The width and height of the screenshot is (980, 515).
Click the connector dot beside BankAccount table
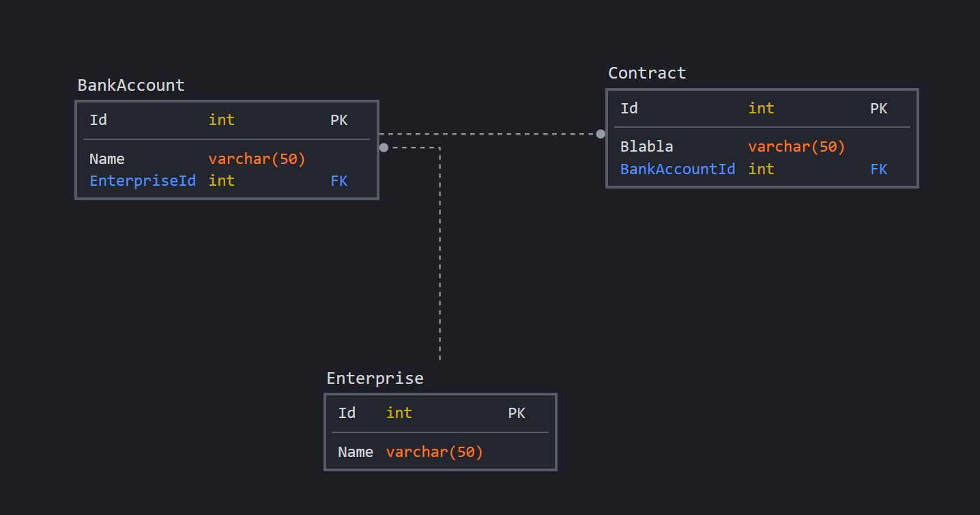tap(384, 148)
